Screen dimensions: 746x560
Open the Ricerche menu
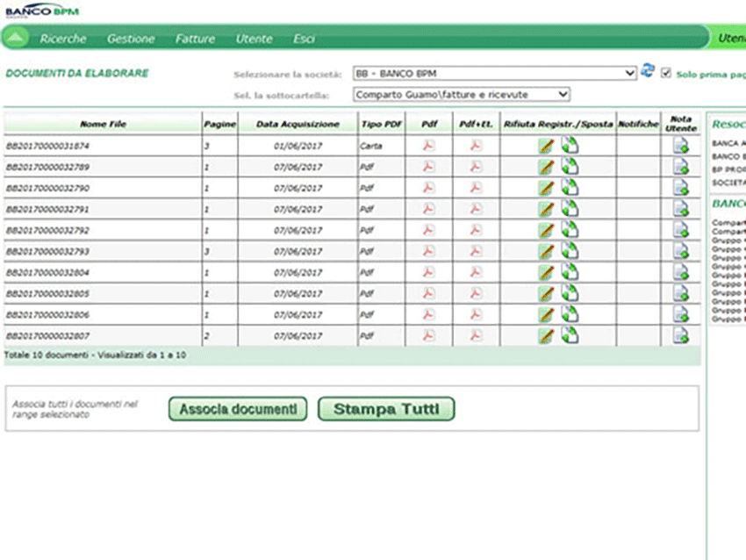pyautogui.click(x=63, y=39)
